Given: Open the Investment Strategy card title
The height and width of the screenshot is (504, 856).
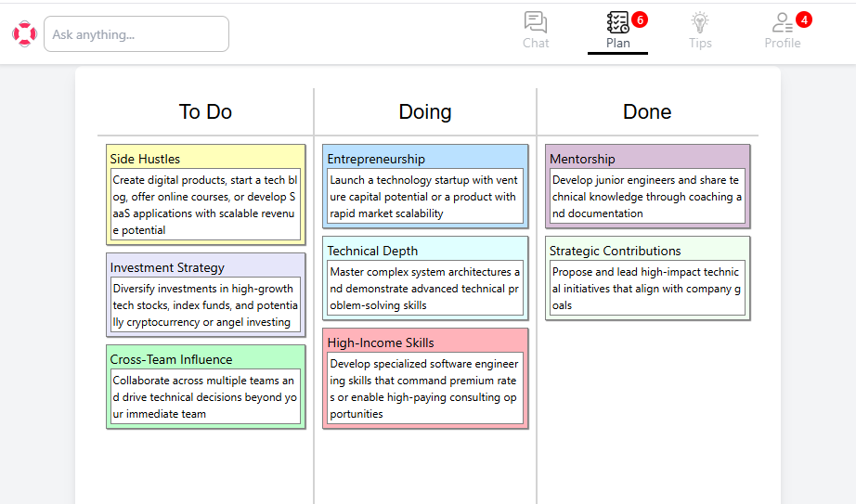Looking at the screenshot, I should click(167, 267).
